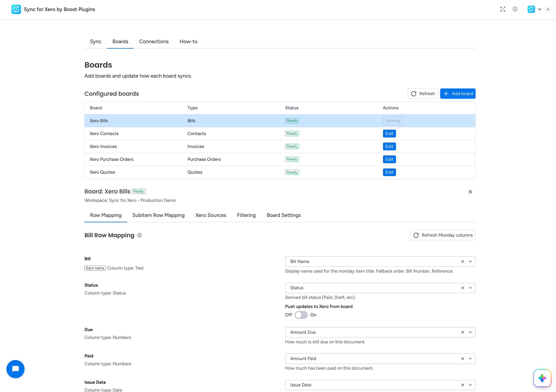Edit the Xero Contacts board
Image resolution: width=556 pixels, height=392 pixels.
(x=389, y=134)
